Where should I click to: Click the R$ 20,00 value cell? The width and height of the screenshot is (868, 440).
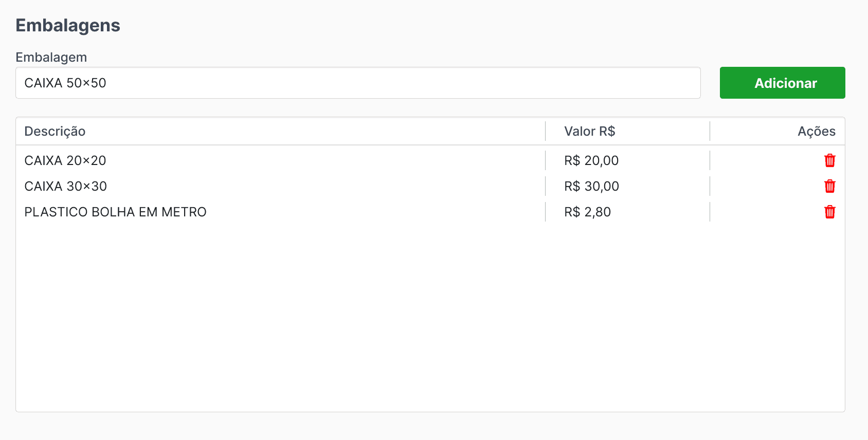click(x=591, y=160)
